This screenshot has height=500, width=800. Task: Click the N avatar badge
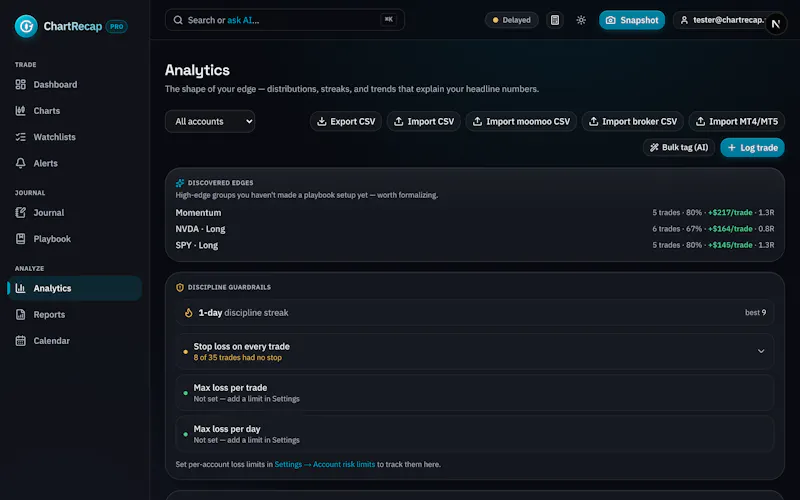776,24
